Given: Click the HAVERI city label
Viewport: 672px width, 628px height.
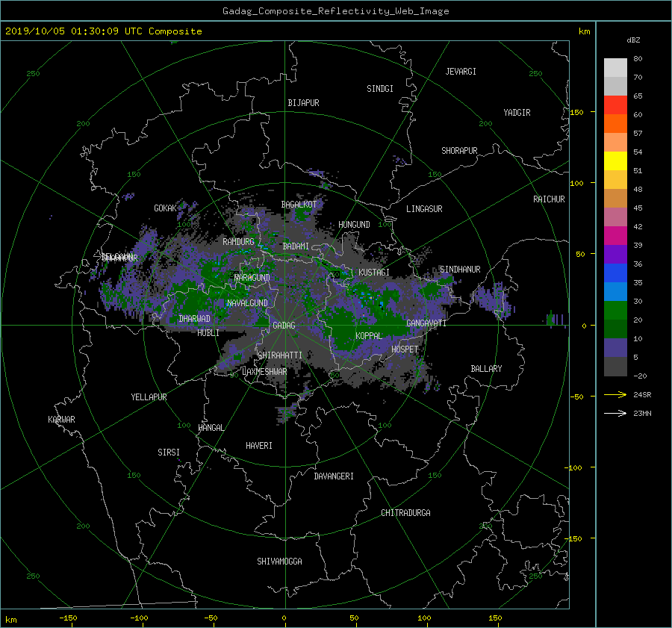Looking at the screenshot, I should [259, 446].
